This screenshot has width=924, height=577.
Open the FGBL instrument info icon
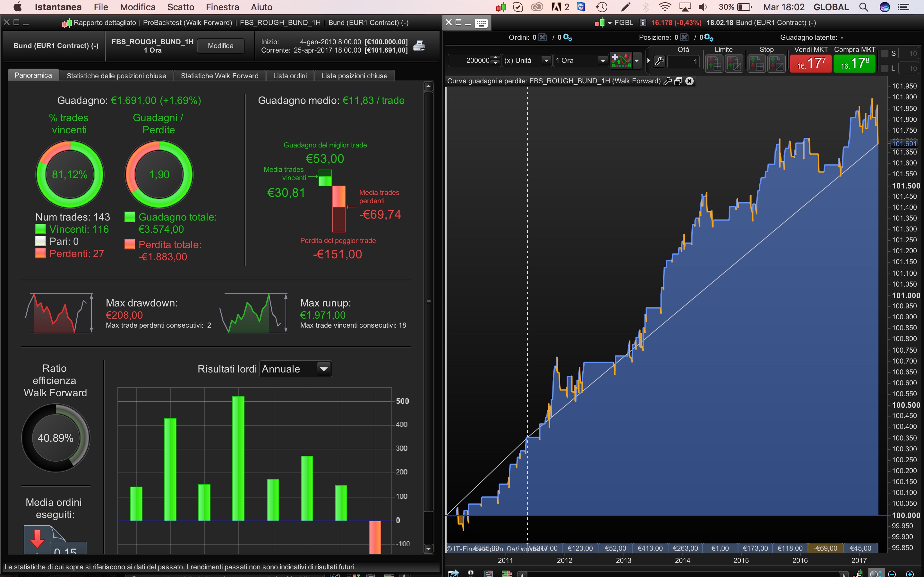643,22
